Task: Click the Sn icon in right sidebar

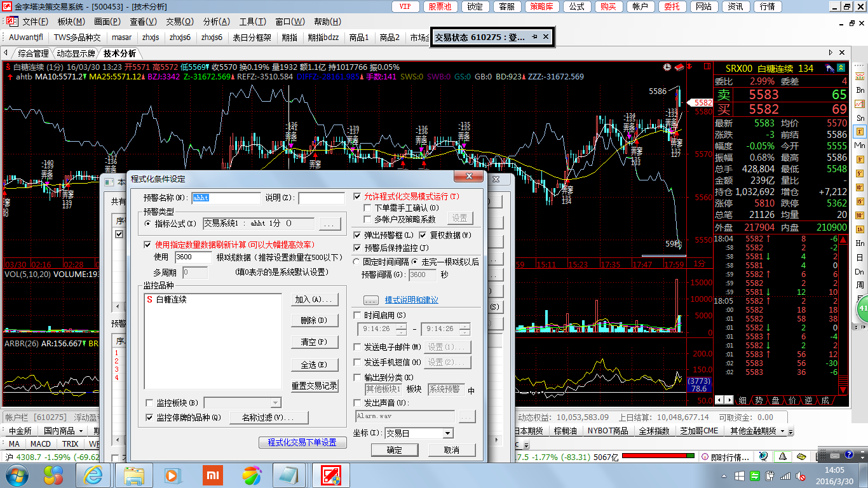Action: (x=860, y=118)
